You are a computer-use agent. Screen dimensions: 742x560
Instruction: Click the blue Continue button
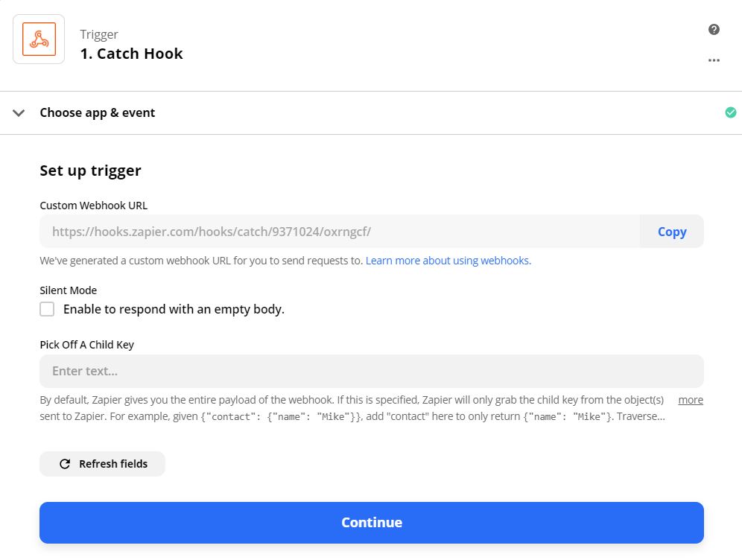372,523
